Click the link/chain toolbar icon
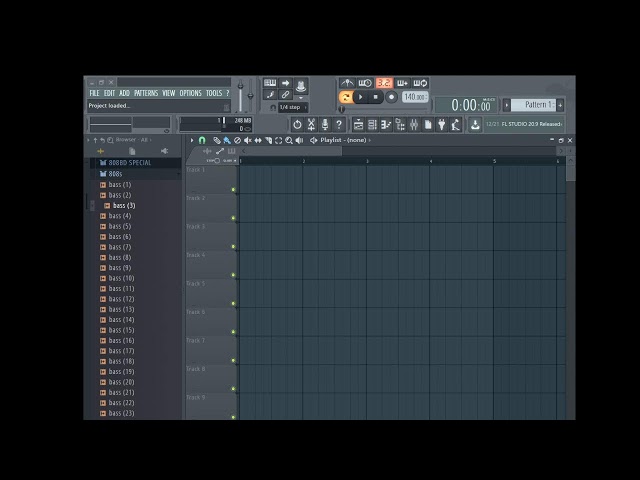 (x=285, y=95)
